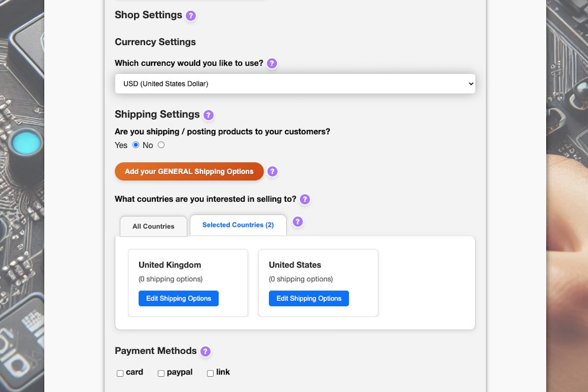The image size is (588, 392).
Task: Select the No shipping radio button
Action: (161, 145)
